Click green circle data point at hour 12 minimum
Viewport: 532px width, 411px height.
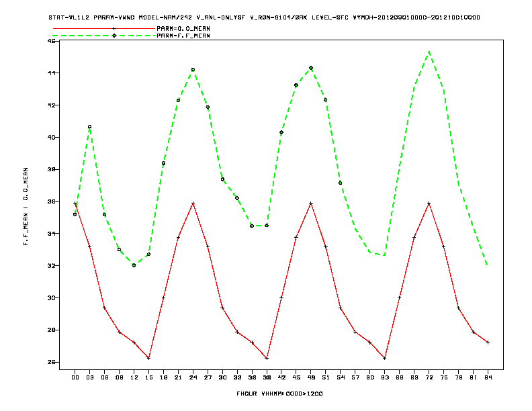coord(134,265)
